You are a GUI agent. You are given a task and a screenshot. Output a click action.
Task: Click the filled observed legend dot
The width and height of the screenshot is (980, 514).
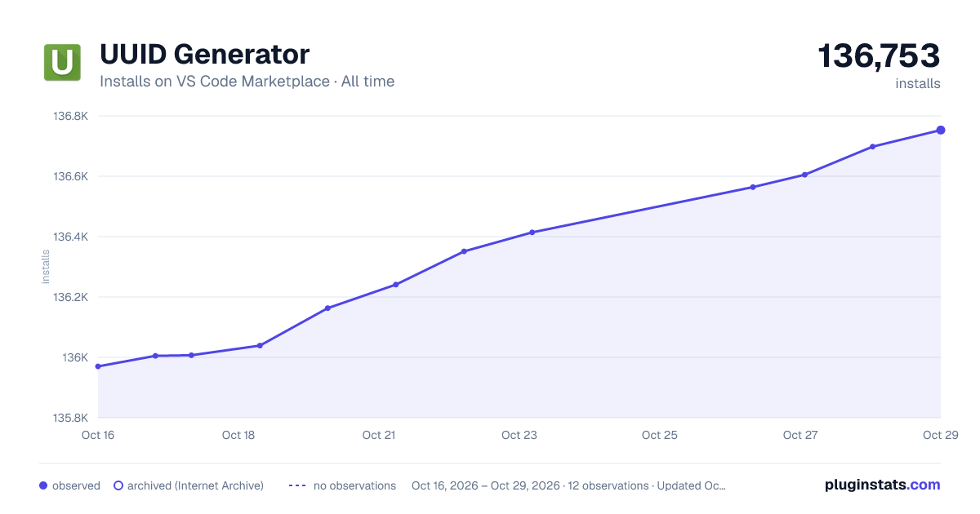tap(43, 485)
